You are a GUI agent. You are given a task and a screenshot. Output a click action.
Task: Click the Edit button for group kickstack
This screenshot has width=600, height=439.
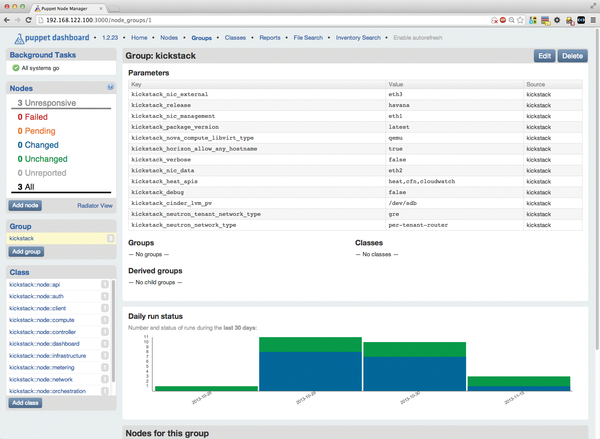pos(544,56)
